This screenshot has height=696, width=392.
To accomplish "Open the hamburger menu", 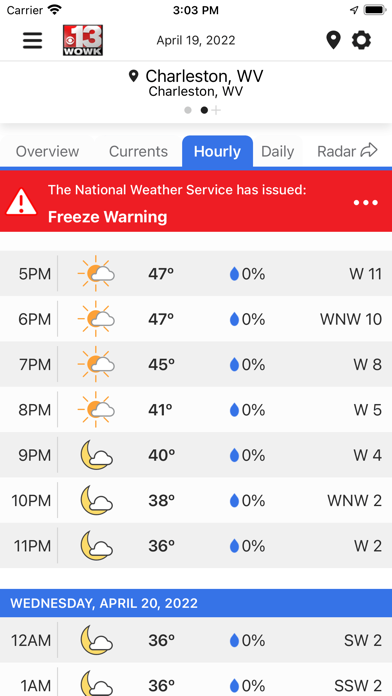I will (32, 40).
